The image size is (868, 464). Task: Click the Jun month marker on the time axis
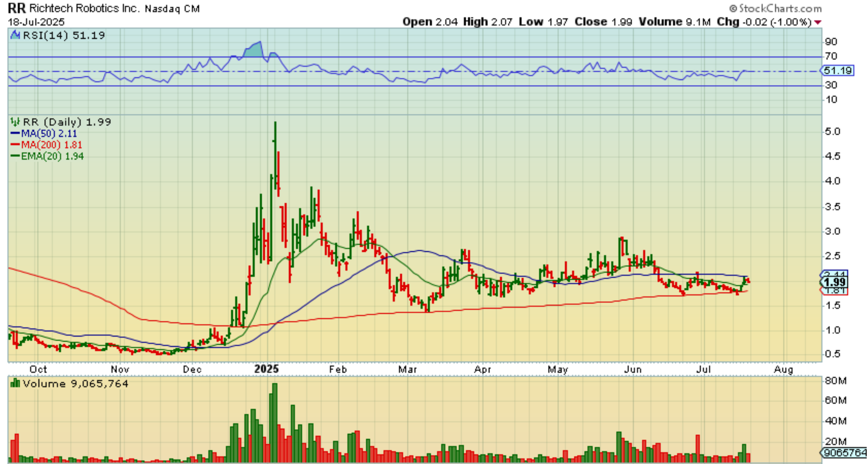[x=633, y=369]
